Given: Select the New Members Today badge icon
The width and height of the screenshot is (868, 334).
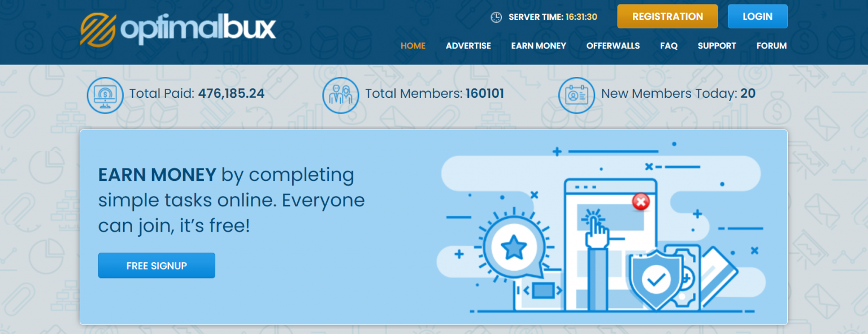Looking at the screenshot, I should point(576,95).
